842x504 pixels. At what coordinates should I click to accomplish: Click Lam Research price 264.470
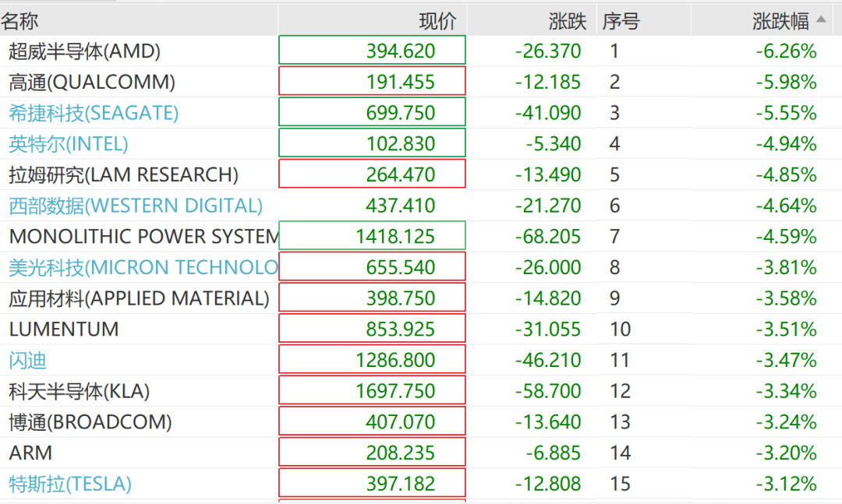coord(401,174)
